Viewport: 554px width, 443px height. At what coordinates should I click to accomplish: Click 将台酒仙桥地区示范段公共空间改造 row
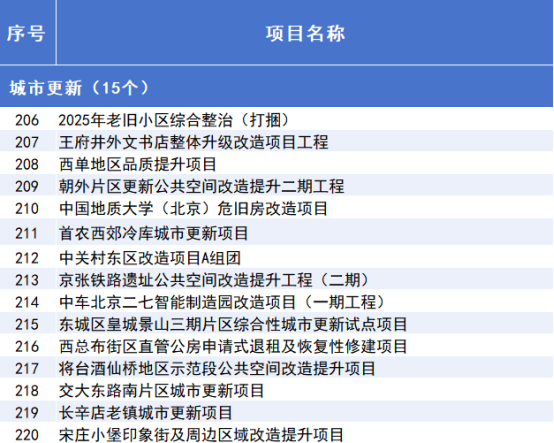click(x=276, y=368)
